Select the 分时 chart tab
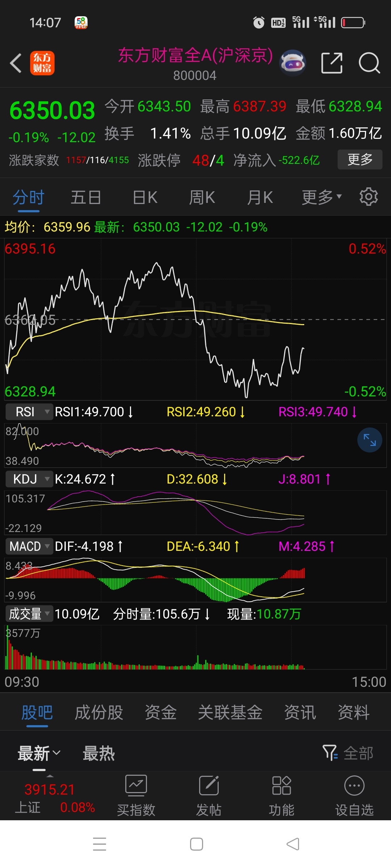Viewport: 391px width, 868px height. [29, 197]
